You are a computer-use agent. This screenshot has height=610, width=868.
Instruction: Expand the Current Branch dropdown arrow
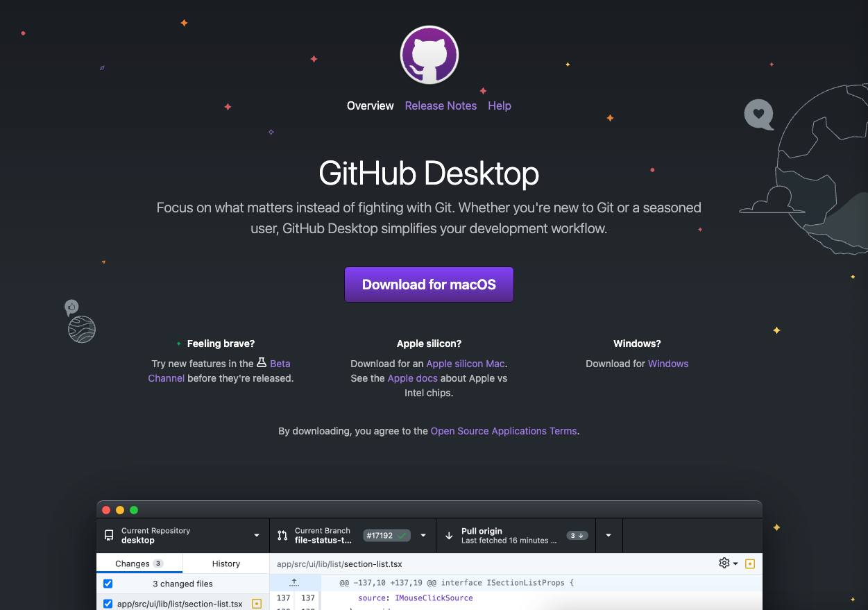423,536
